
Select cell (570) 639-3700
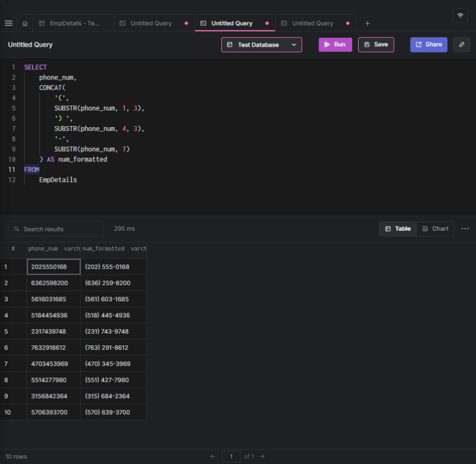(114, 412)
